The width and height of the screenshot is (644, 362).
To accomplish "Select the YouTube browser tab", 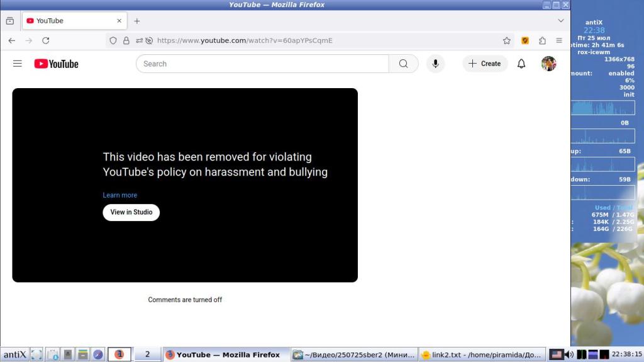I will [x=69, y=21].
